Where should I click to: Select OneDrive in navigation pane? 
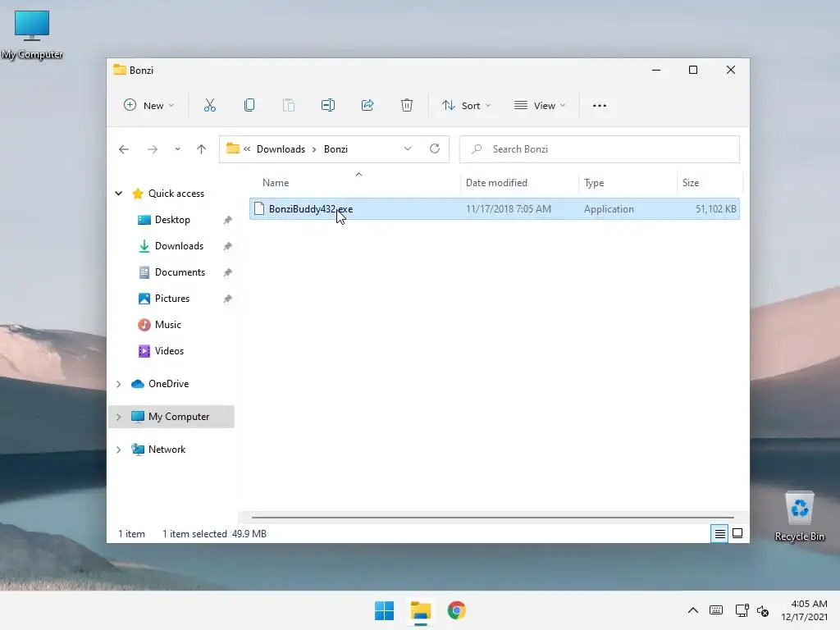168,384
